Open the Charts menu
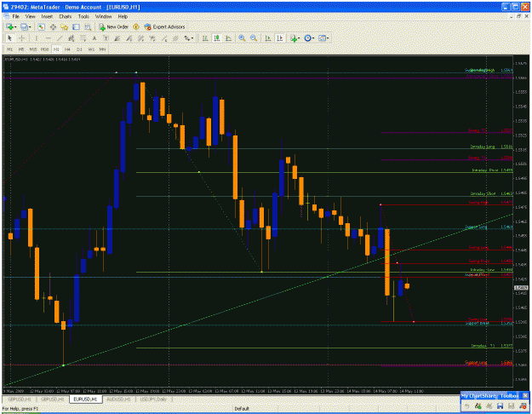The width and height of the screenshot is (532, 414). click(66, 16)
